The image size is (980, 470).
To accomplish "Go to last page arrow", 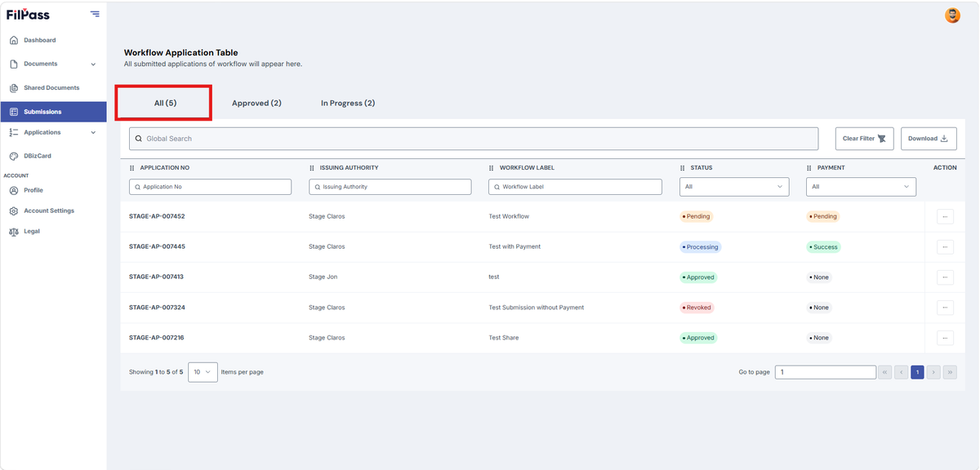I will click(950, 372).
